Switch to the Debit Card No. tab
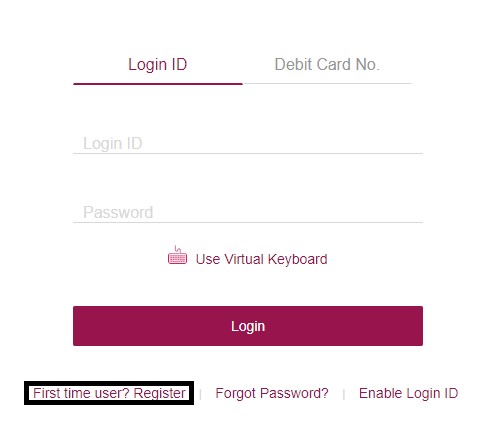 [x=327, y=64]
